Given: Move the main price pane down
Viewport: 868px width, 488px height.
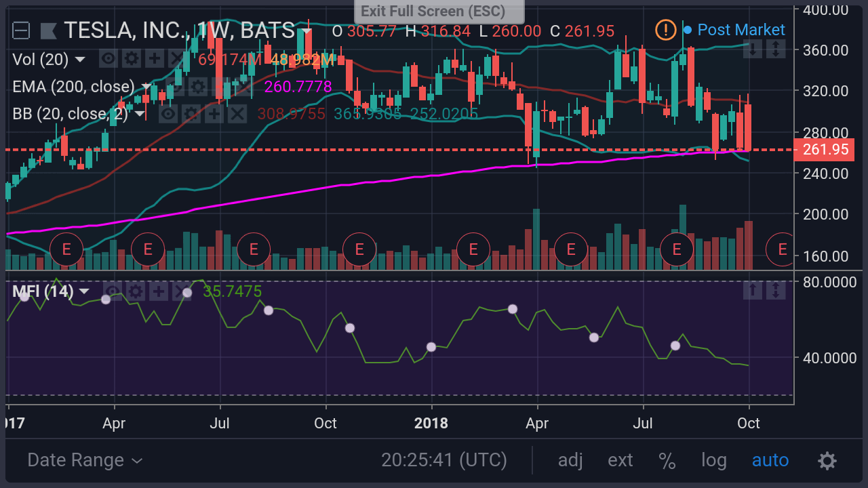Looking at the screenshot, I should 753,48.
